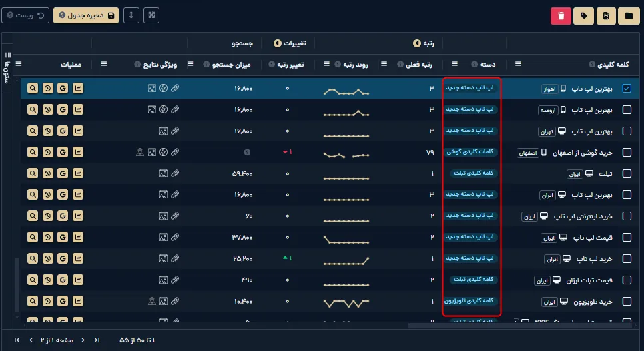Click the ذخیره جدول save button
The image size is (644, 351).
click(86, 15)
